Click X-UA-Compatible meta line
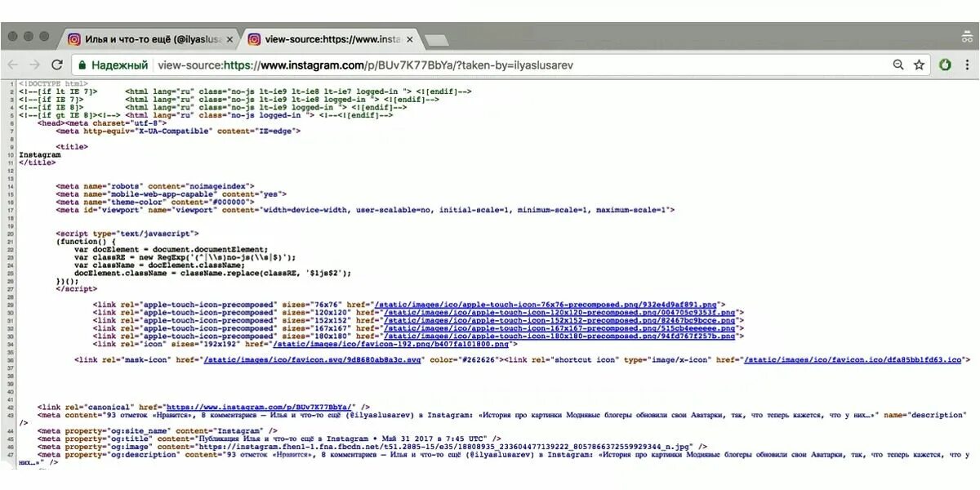This screenshot has width=980, height=490. click(179, 131)
